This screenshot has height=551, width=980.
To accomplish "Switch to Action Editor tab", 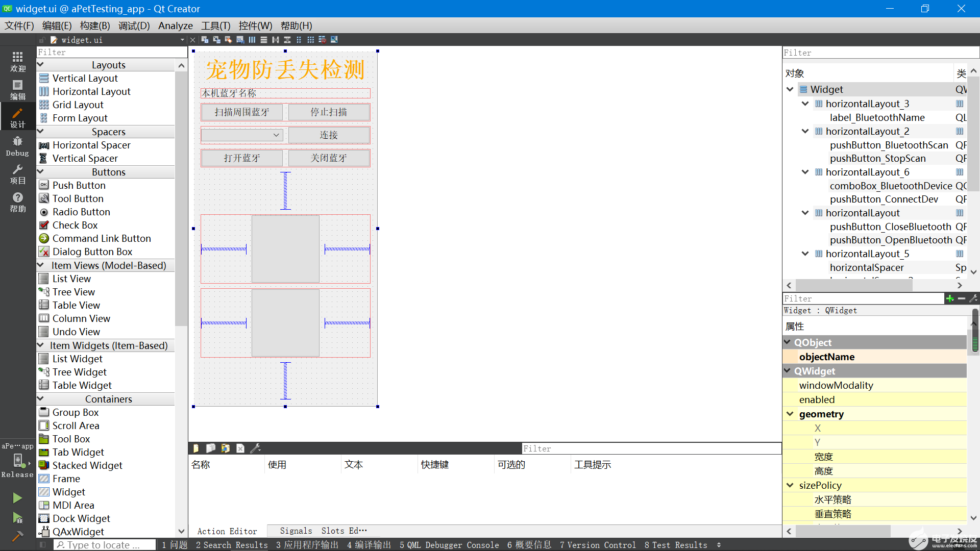I will click(x=227, y=531).
